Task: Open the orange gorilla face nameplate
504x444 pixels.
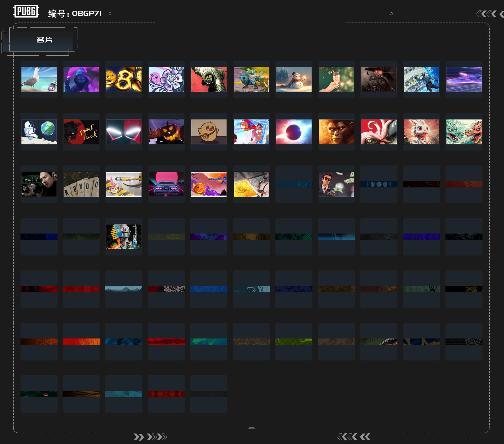Action: click(336, 132)
